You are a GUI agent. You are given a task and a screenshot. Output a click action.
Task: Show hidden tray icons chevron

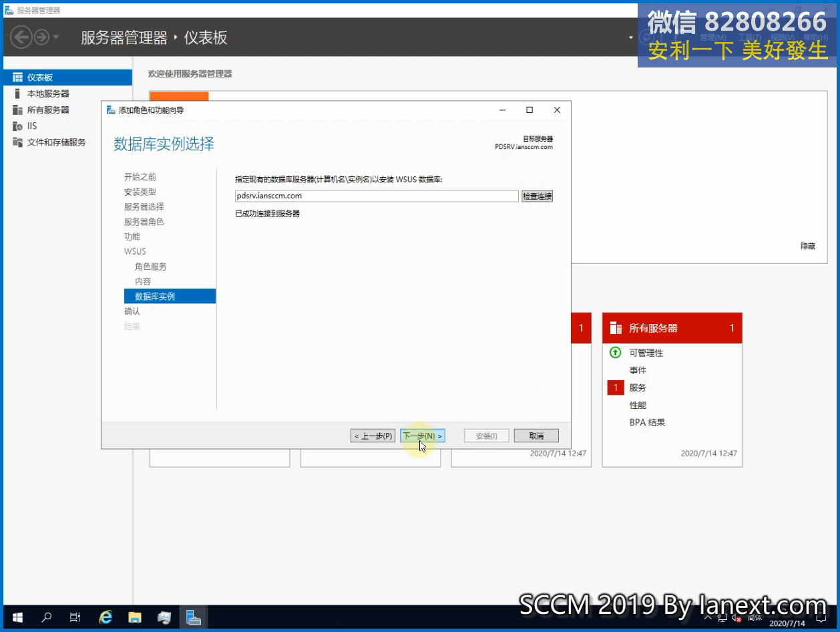pos(708,619)
